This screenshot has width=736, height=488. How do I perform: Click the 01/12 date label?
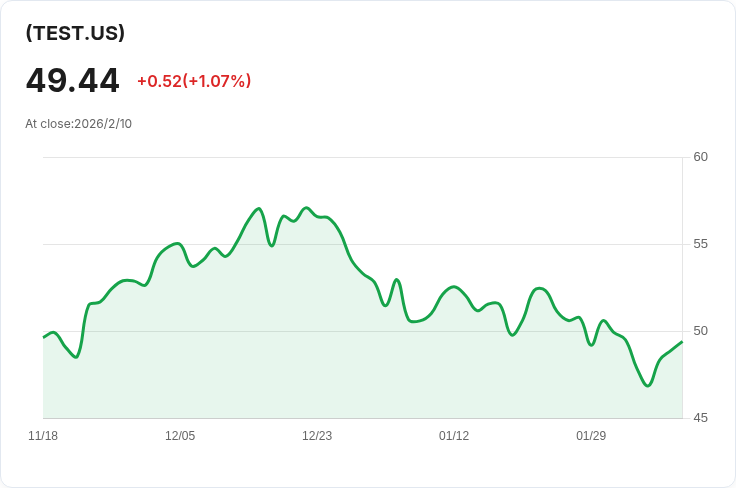pos(454,436)
